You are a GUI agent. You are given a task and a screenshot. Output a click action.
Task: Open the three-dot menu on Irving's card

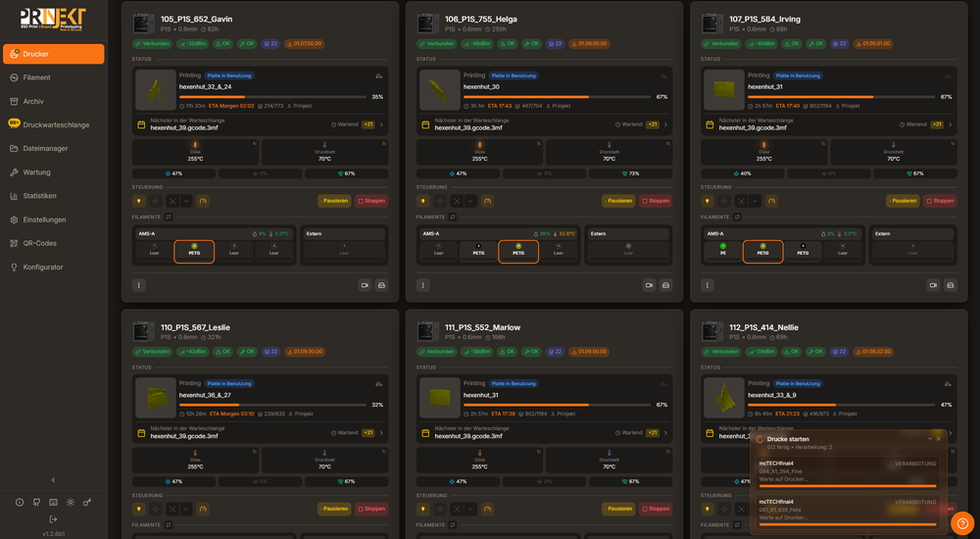coord(708,285)
